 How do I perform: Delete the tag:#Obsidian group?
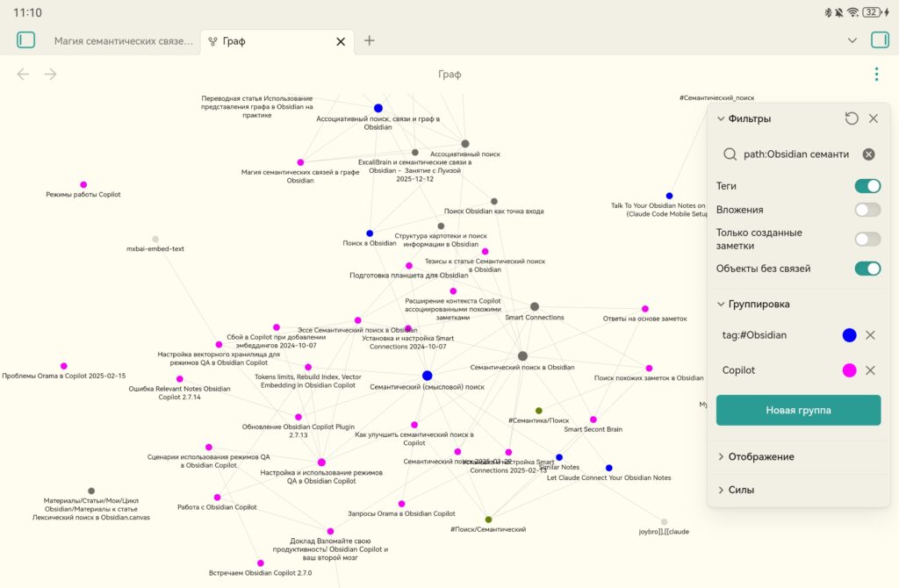click(870, 335)
